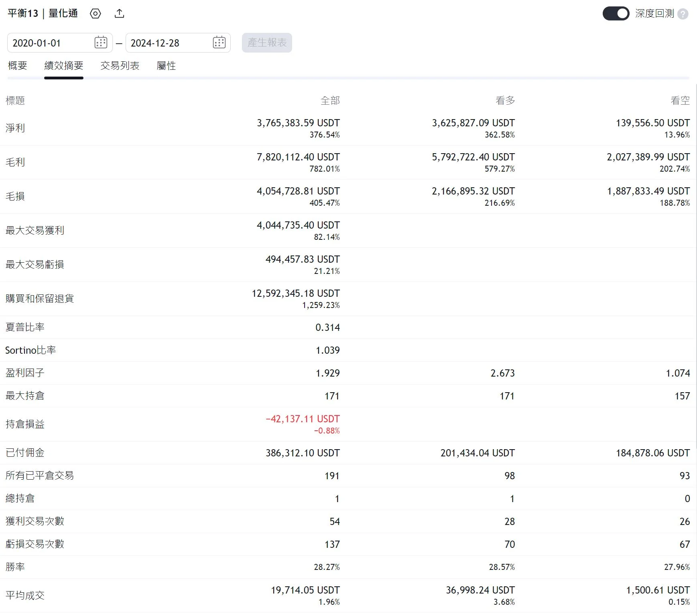The height and width of the screenshot is (616, 697).
Task: Click the 獲利交易次數 row label
Action: 35,521
